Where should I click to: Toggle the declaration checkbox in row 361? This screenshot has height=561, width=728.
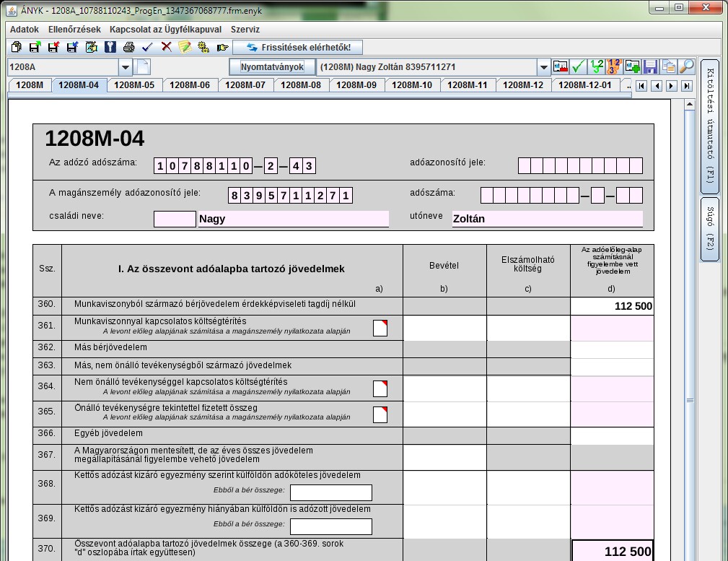tap(380, 329)
